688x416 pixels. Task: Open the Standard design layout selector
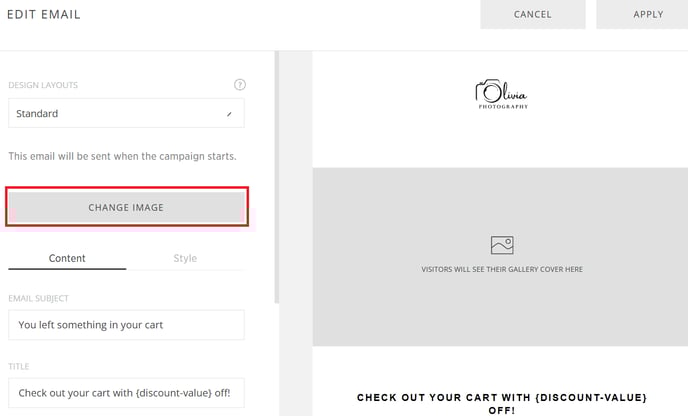[126, 113]
